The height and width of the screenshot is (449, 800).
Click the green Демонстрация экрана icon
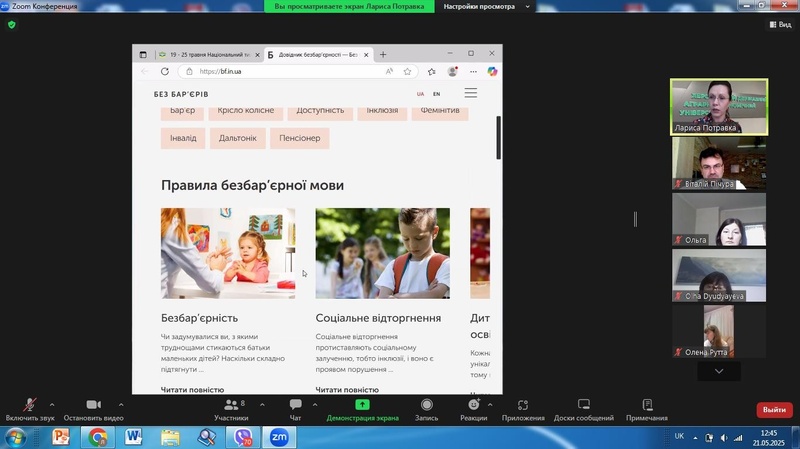coord(362,405)
